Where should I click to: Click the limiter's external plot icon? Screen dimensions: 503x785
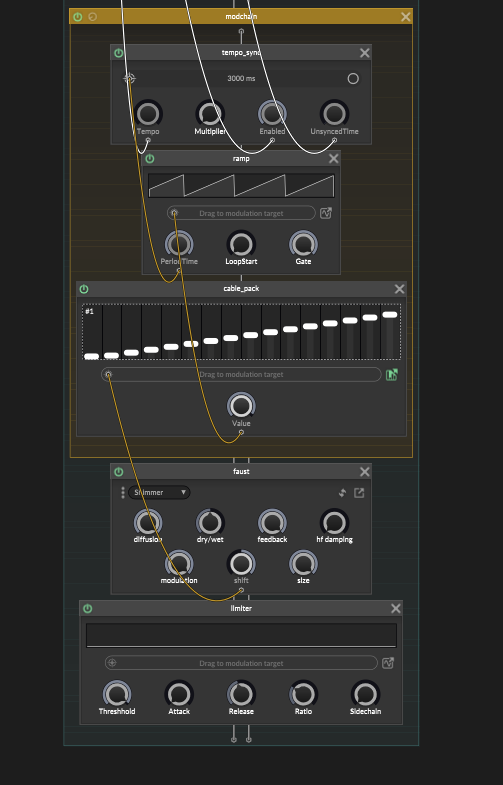tap(388, 663)
